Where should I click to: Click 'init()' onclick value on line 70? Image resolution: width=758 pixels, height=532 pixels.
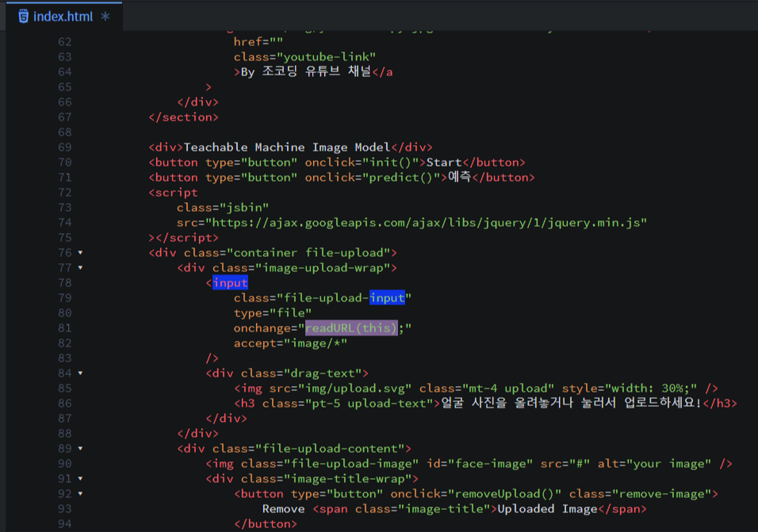391,163
